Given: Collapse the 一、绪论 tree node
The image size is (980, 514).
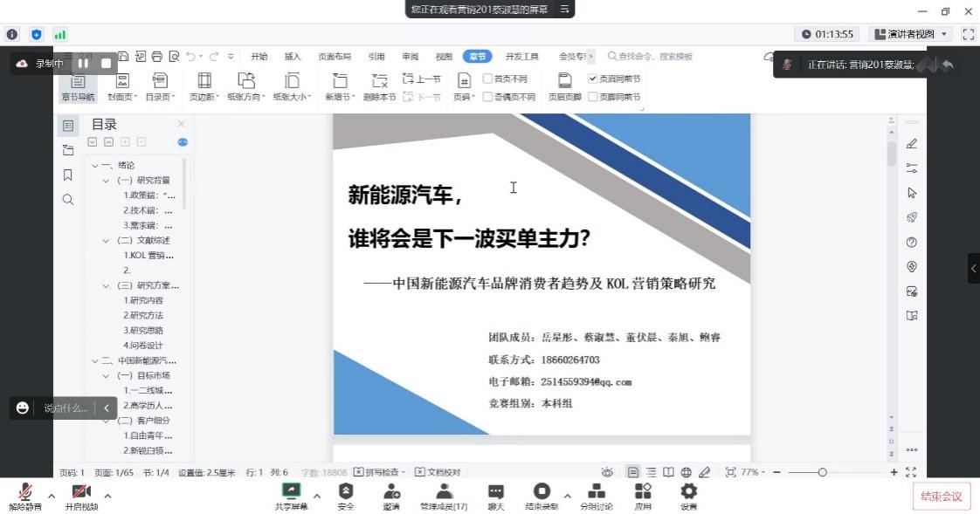Looking at the screenshot, I should (x=94, y=165).
